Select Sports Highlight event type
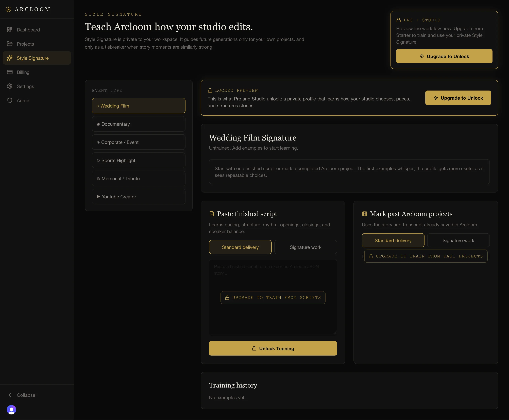The image size is (509, 420). click(x=139, y=160)
